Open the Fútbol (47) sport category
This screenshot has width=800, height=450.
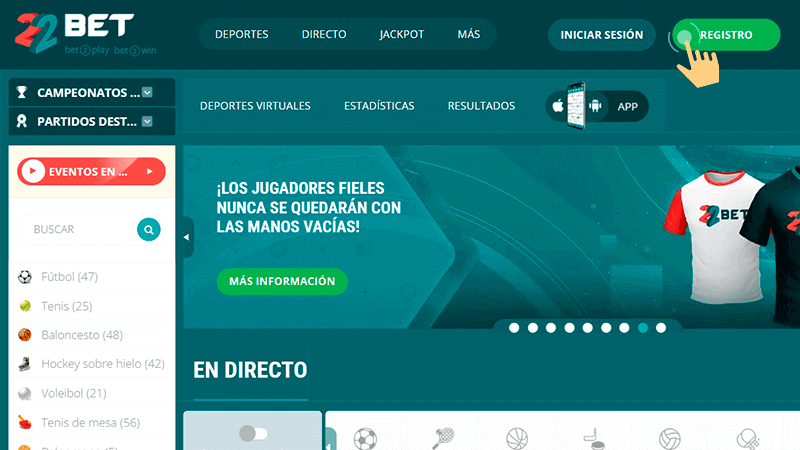tap(69, 277)
